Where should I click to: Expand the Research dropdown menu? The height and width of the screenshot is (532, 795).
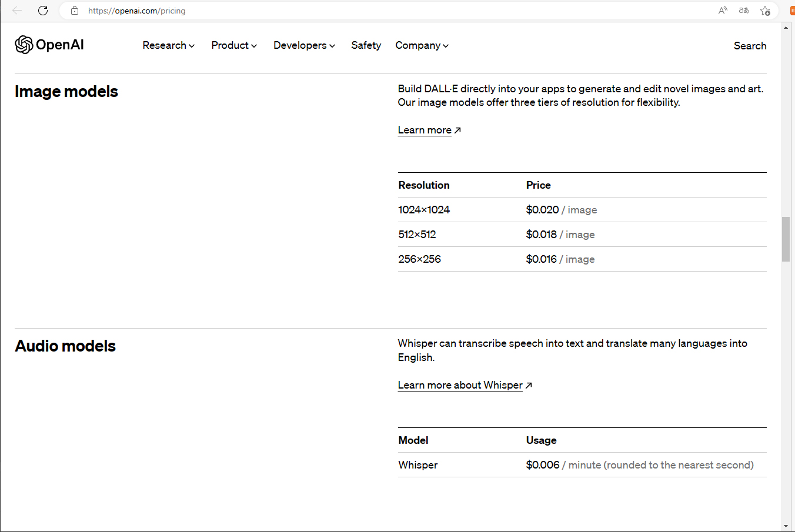(x=168, y=45)
